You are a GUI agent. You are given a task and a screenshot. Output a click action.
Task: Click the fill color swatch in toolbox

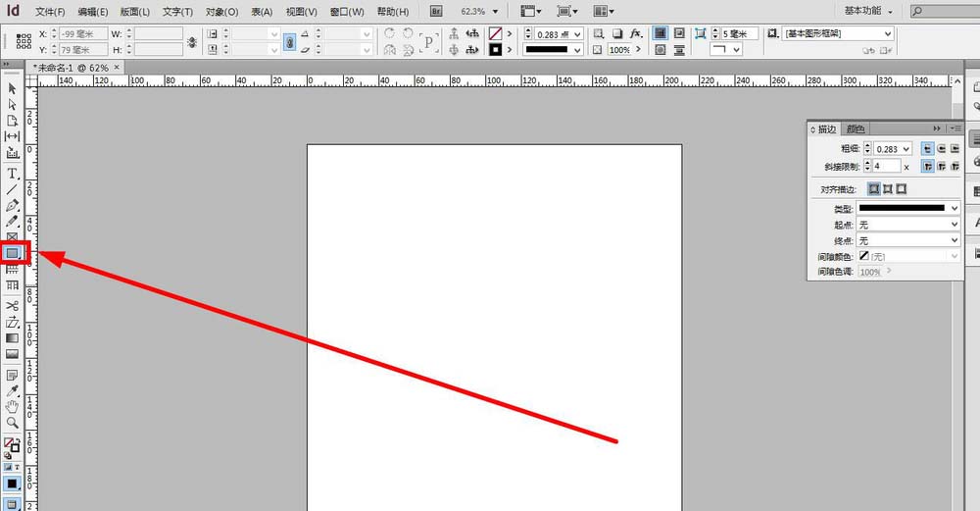pos(11,443)
